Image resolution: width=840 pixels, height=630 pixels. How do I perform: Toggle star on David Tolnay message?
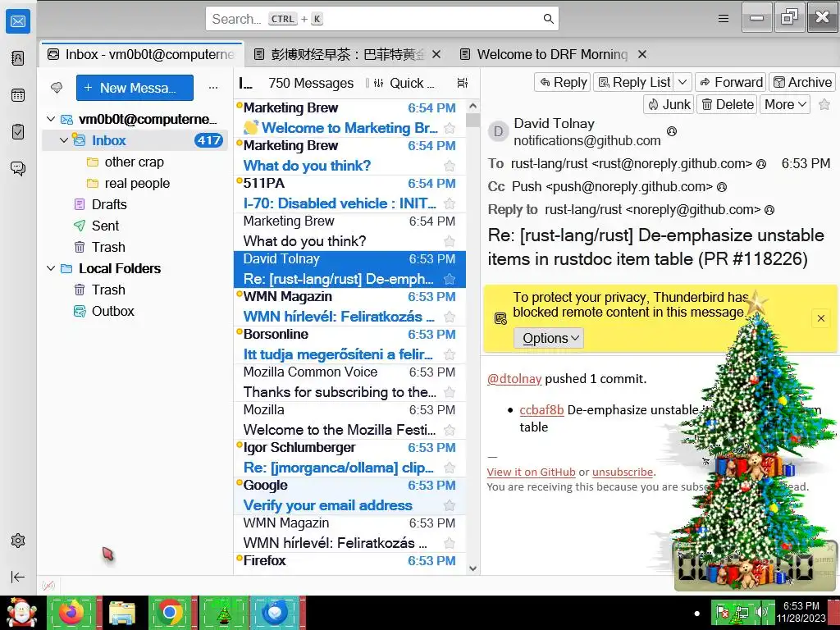coord(450,279)
